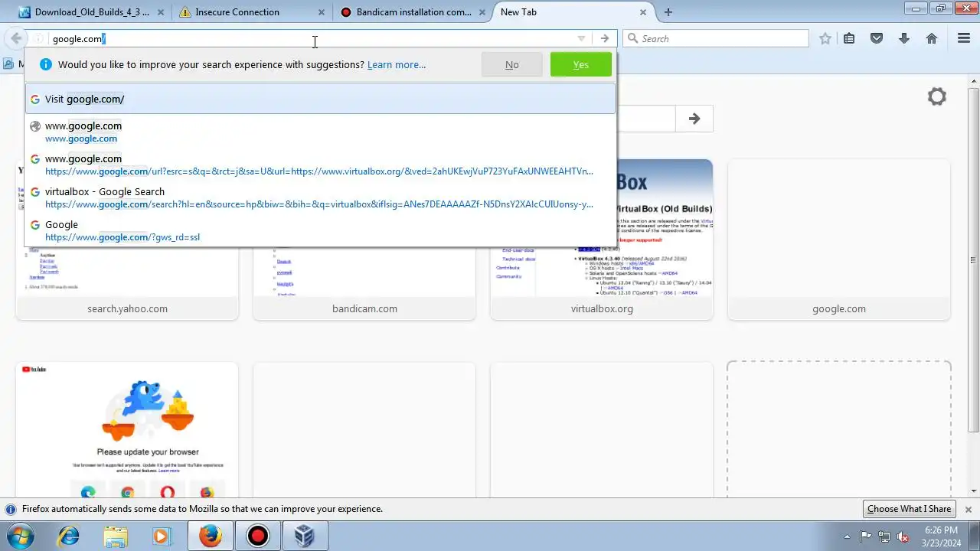
Task: Go to the Firefox Home icon
Action: pyautogui.click(x=932, y=38)
